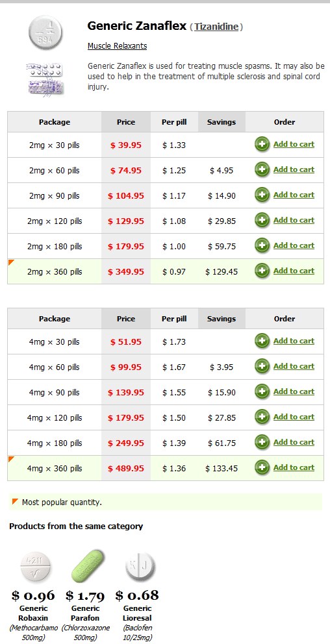Click the green plus icon for 2mg × 90 pills
Screen dimensions: 330x644
coord(262,195)
